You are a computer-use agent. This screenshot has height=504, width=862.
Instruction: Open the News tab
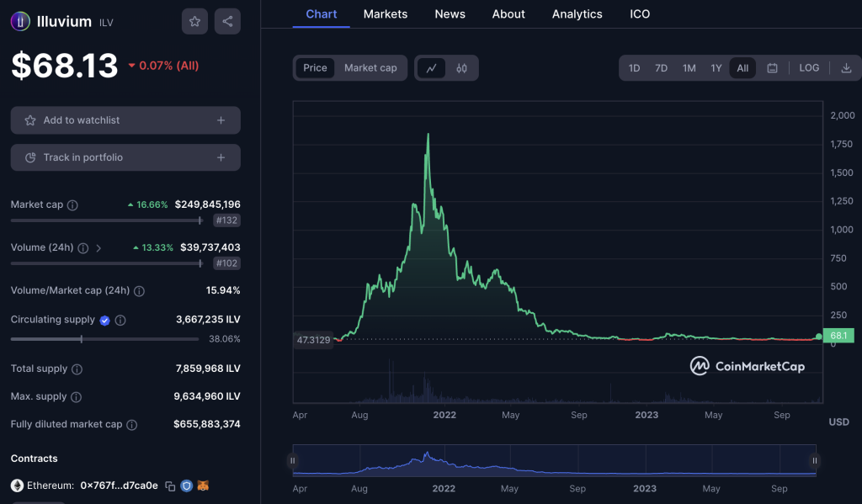450,14
